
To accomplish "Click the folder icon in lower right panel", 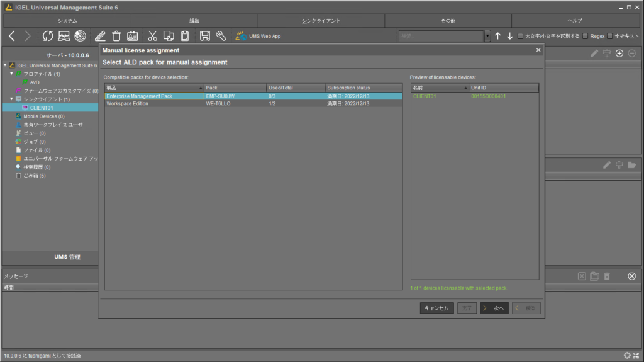I will coord(631,165).
